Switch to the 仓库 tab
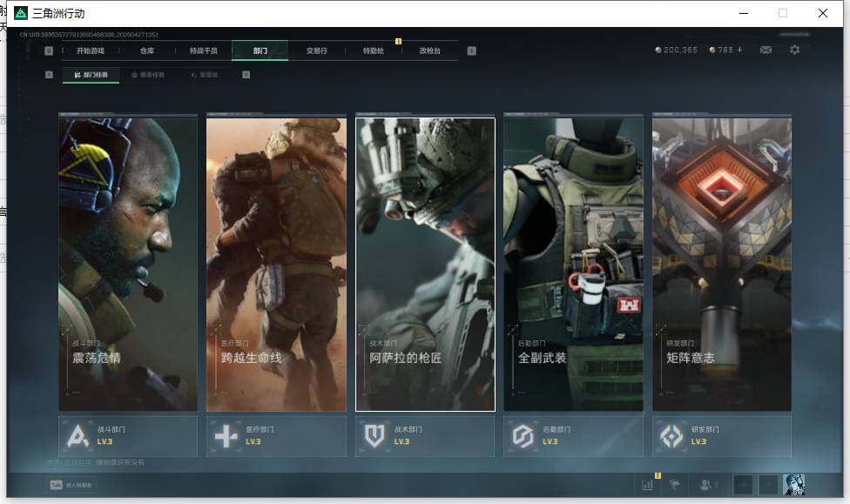 (x=147, y=51)
